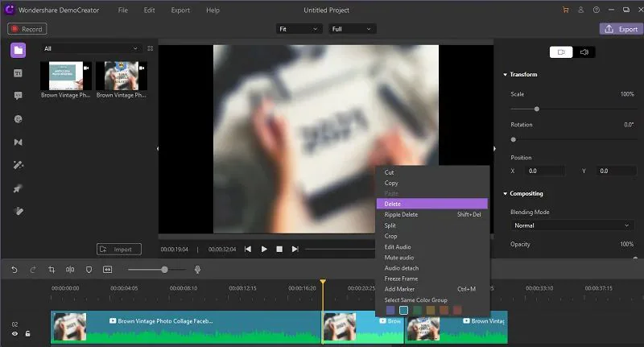
Task: Open the transitions sidebar icon
Action: pyautogui.click(x=18, y=142)
